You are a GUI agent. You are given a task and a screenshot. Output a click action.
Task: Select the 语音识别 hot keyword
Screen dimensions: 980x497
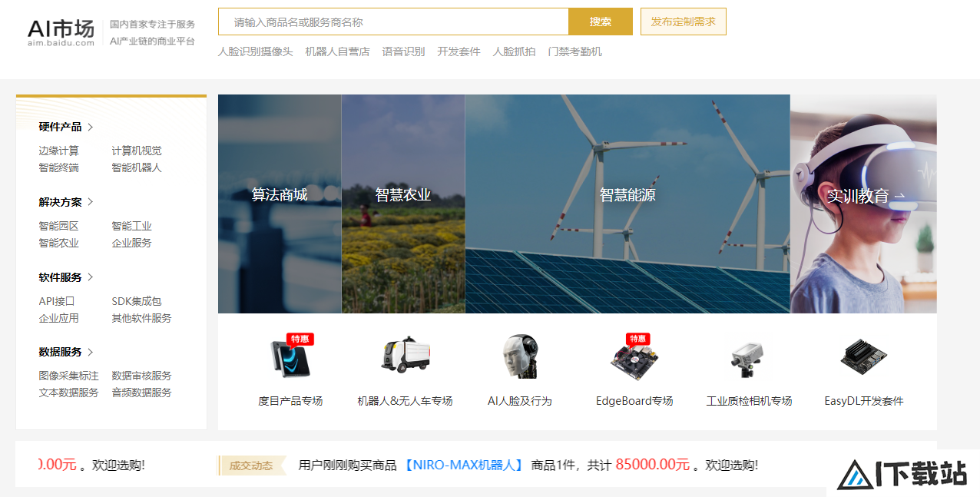point(403,51)
